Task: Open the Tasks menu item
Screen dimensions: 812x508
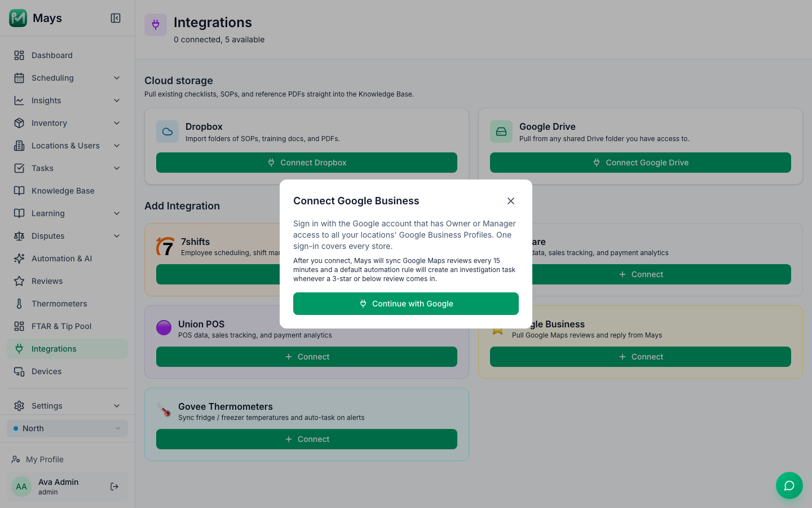Action: pyautogui.click(x=68, y=168)
